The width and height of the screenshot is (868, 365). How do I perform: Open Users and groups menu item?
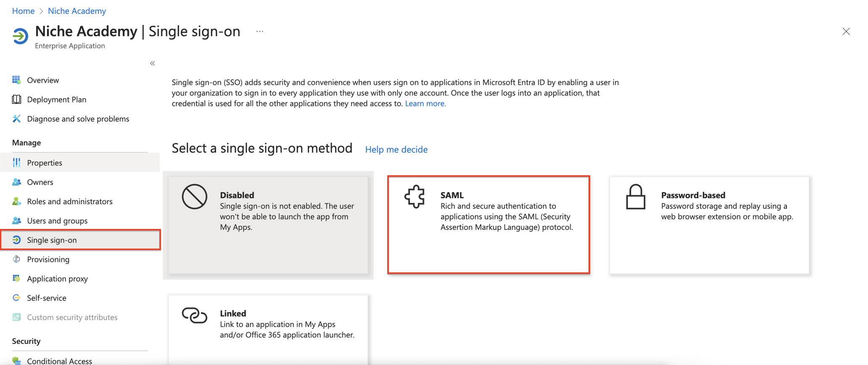coord(57,221)
